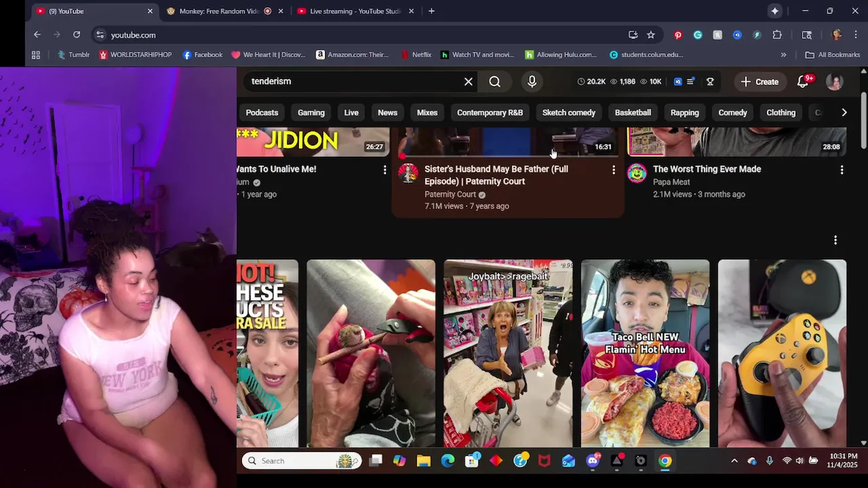
Task: Select the Comedy category chip
Action: coord(732,113)
